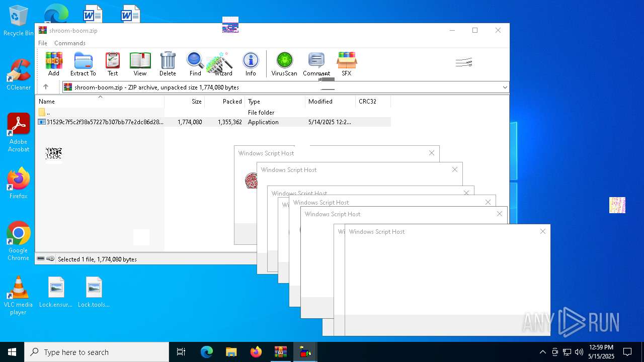Click the modified date 5/14/2025 cell
The width and height of the screenshot is (644, 362).
click(x=330, y=122)
